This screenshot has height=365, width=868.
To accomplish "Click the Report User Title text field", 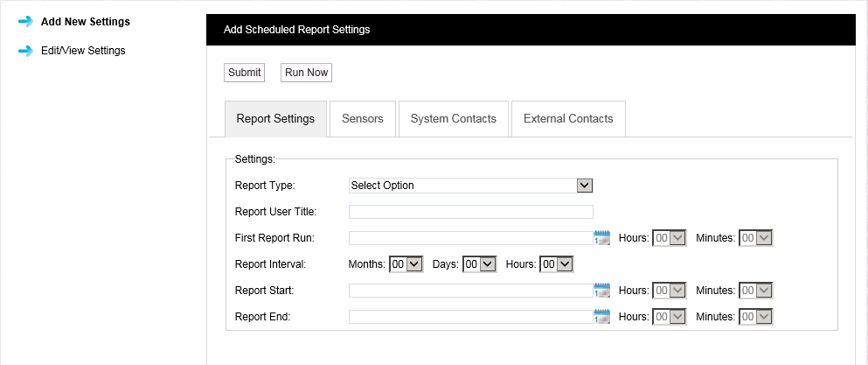I will pyautogui.click(x=470, y=212).
